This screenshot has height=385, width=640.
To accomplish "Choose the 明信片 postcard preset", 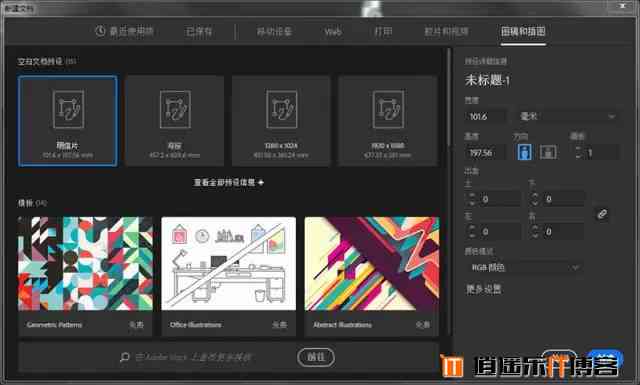I will click(68, 121).
